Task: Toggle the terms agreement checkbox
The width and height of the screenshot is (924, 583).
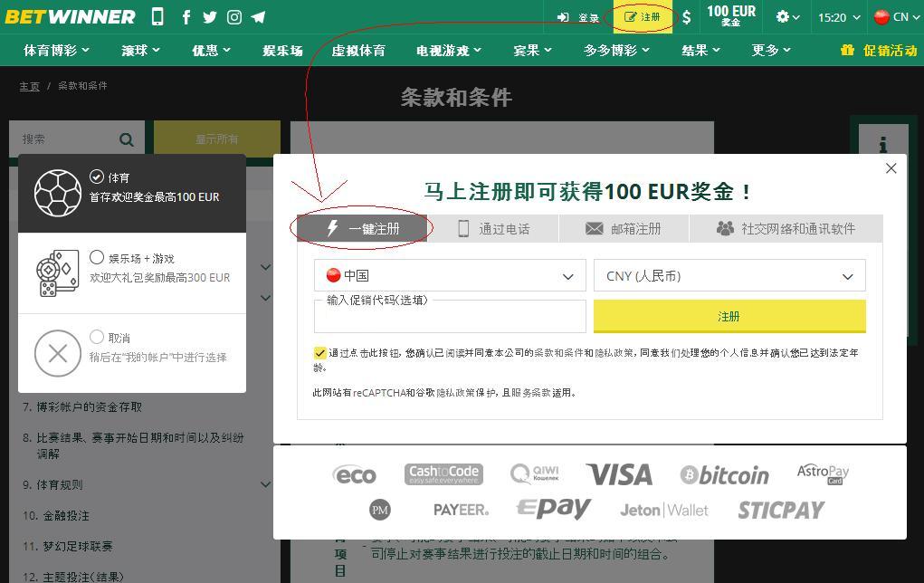Action: [319, 353]
